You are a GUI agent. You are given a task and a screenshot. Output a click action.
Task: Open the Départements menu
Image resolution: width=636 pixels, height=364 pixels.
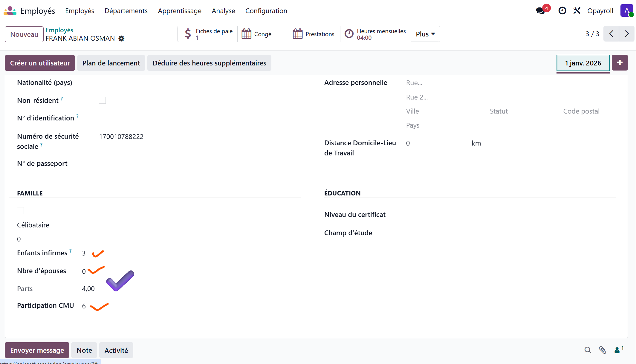pyautogui.click(x=126, y=11)
